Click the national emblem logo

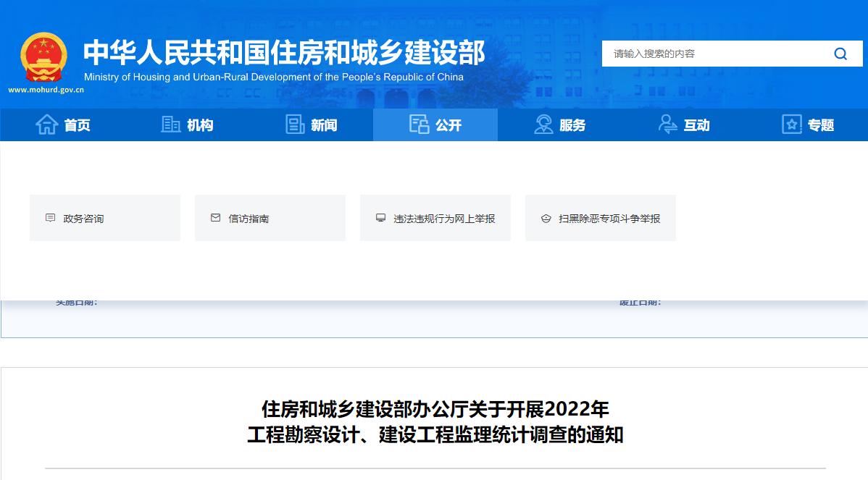pyautogui.click(x=43, y=57)
